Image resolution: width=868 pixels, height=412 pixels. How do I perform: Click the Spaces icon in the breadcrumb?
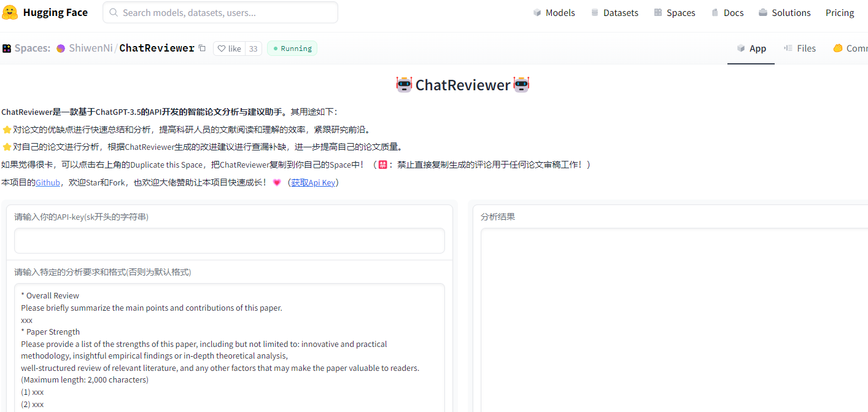7,49
